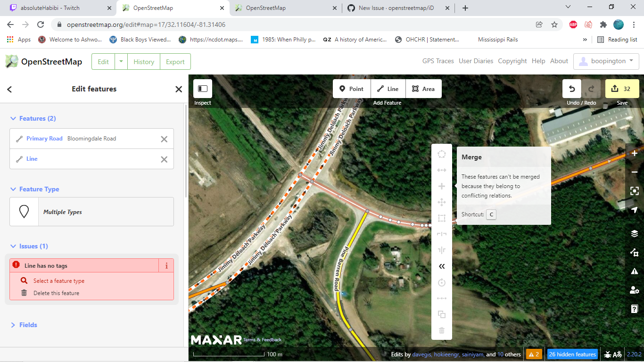The width and height of the screenshot is (644, 362).
Task: Open the tab search dropdown
Action: pos(568,8)
